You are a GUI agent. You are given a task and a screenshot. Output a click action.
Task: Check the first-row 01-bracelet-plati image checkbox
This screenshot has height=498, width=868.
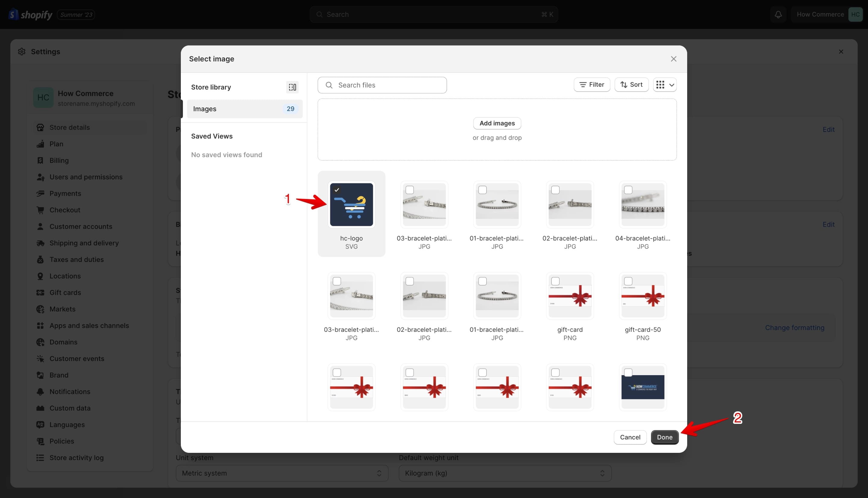click(x=483, y=190)
